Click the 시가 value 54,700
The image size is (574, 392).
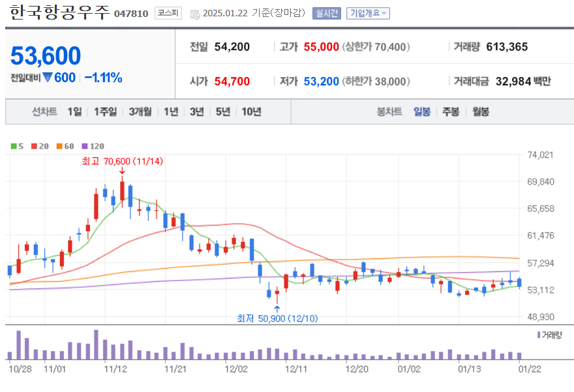pos(232,82)
